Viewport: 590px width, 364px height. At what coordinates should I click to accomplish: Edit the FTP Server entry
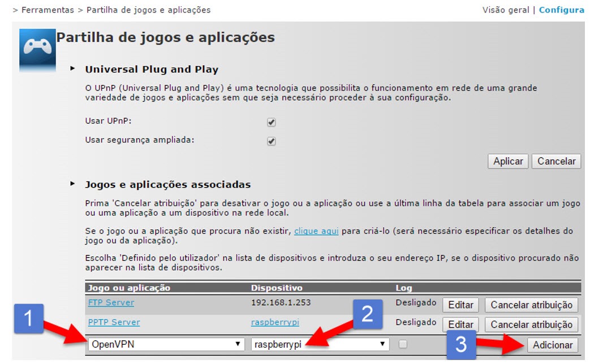click(x=460, y=305)
